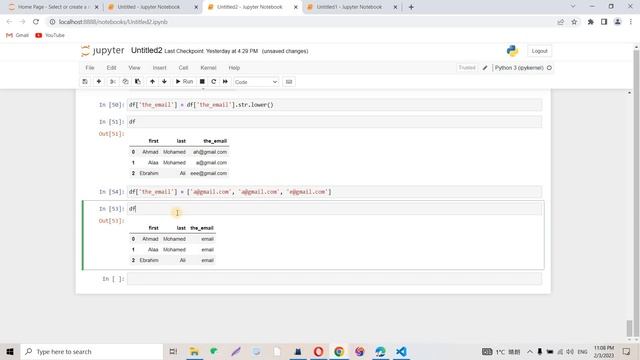Open File Explorer from taskbar
640x360 pixels.
(x=194, y=351)
